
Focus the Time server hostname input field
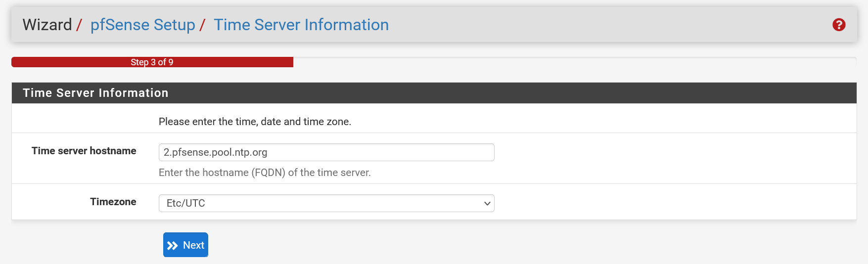[x=326, y=152]
